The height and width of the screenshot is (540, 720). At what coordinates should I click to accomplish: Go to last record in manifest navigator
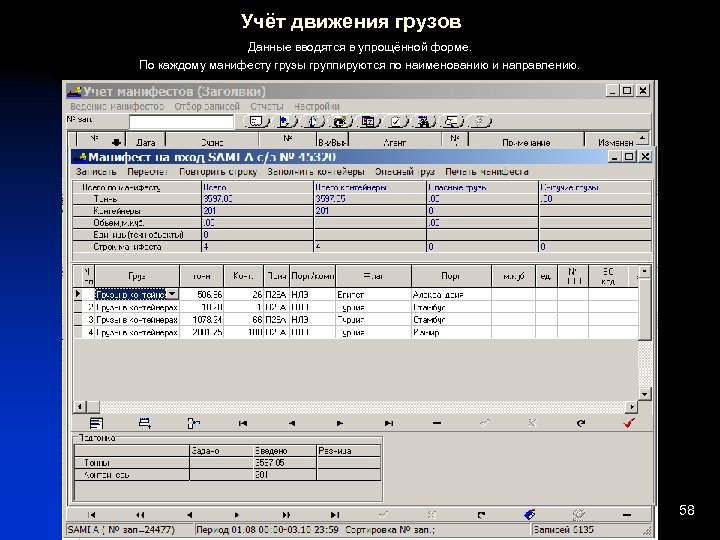pyautogui.click(x=387, y=424)
